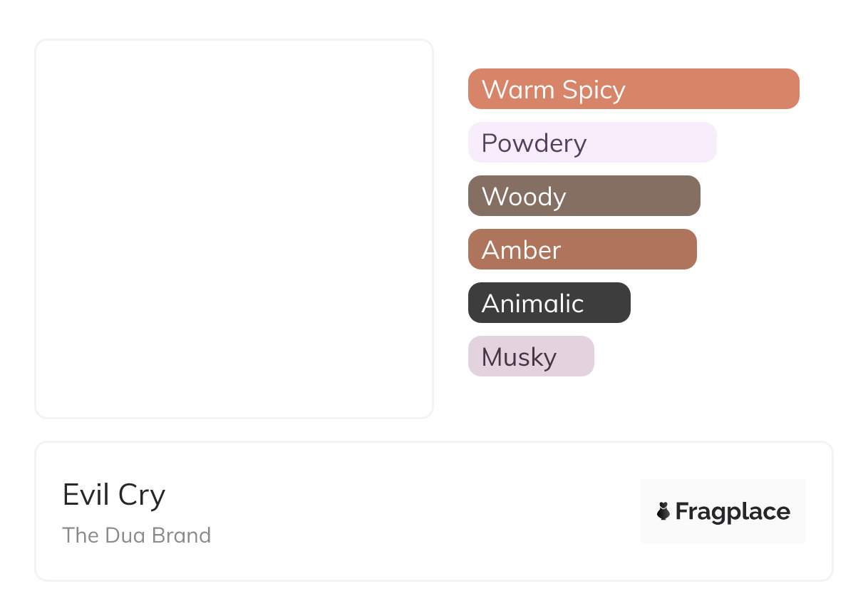The height and width of the screenshot is (616, 868).
Task: Choose the Woody accord label
Action: [524, 196]
